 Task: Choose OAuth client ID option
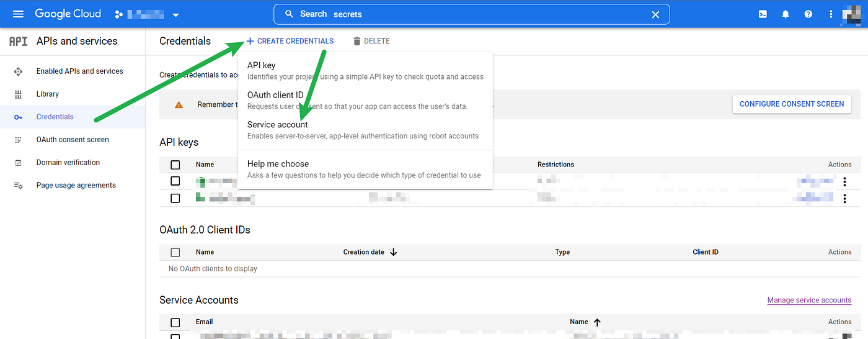click(x=365, y=100)
